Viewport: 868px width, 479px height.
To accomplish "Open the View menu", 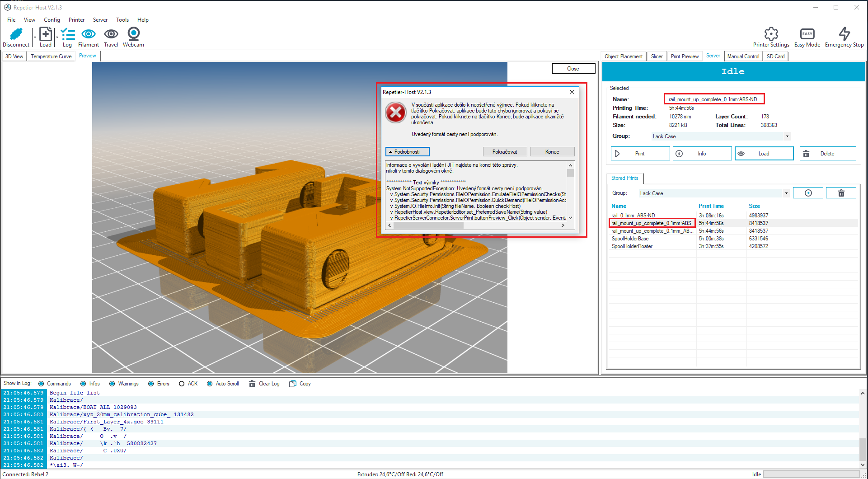I will [x=29, y=20].
